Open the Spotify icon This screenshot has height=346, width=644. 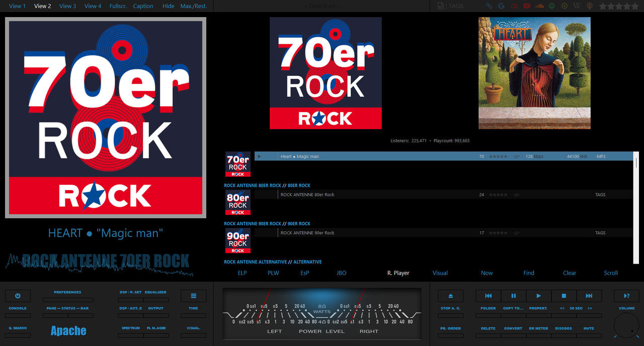552,6
